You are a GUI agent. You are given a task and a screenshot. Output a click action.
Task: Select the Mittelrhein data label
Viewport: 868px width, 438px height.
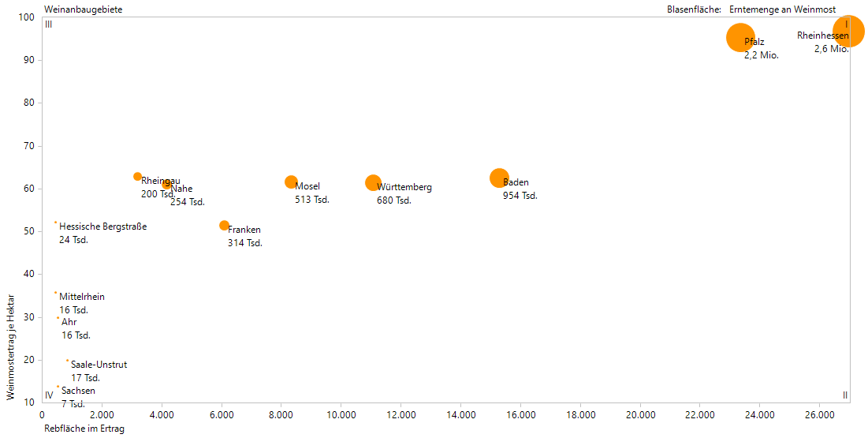[81, 297]
